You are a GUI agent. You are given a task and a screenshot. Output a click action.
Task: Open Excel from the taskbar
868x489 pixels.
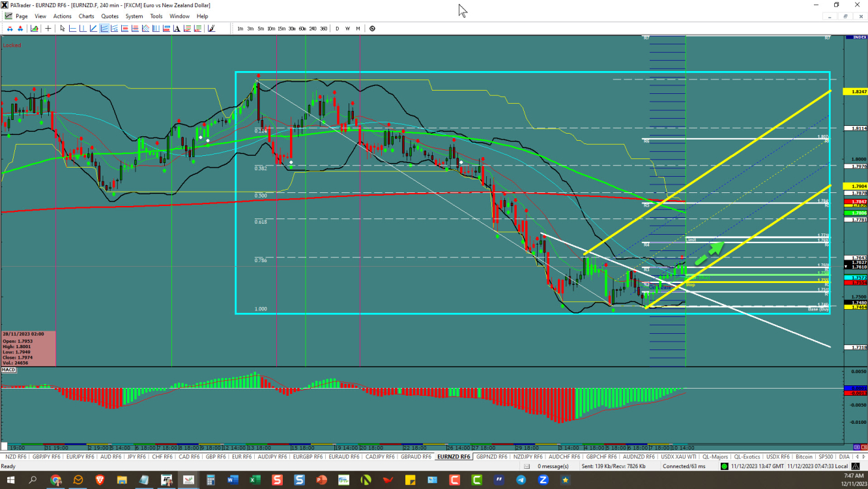pyautogui.click(x=255, y=481)
